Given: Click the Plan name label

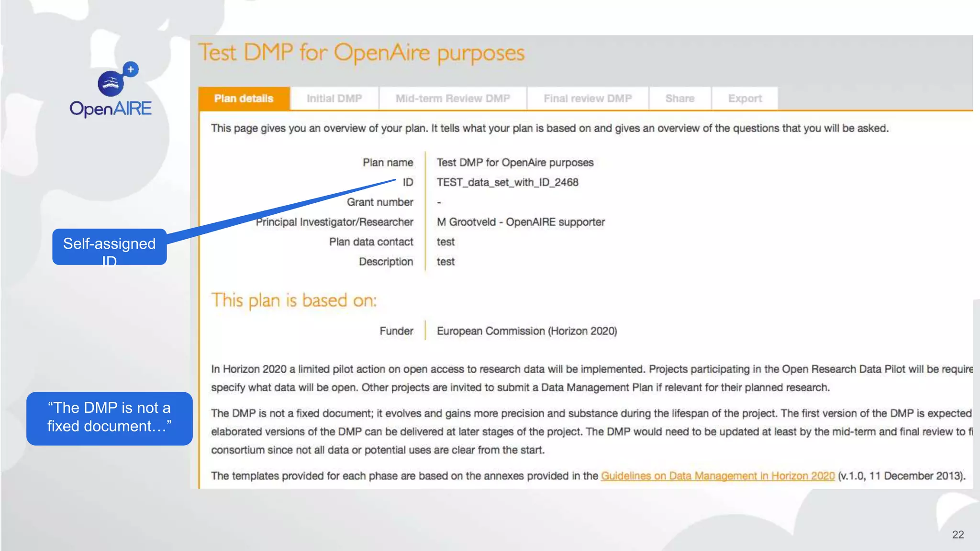Looking at the screenshot, I should point(388,163).
